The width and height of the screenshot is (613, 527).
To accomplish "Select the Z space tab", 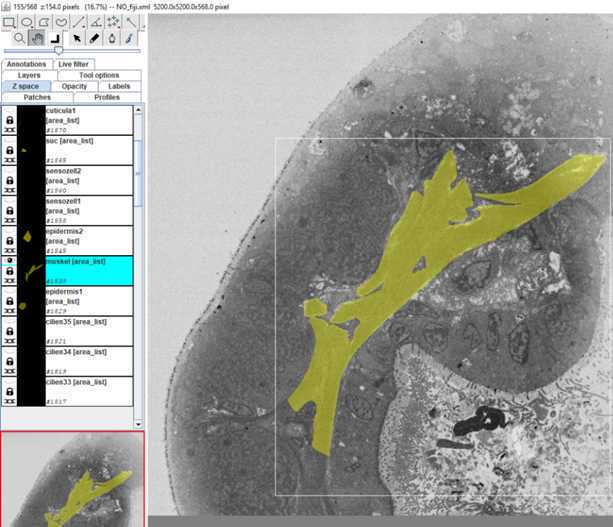I will (26, 86).
